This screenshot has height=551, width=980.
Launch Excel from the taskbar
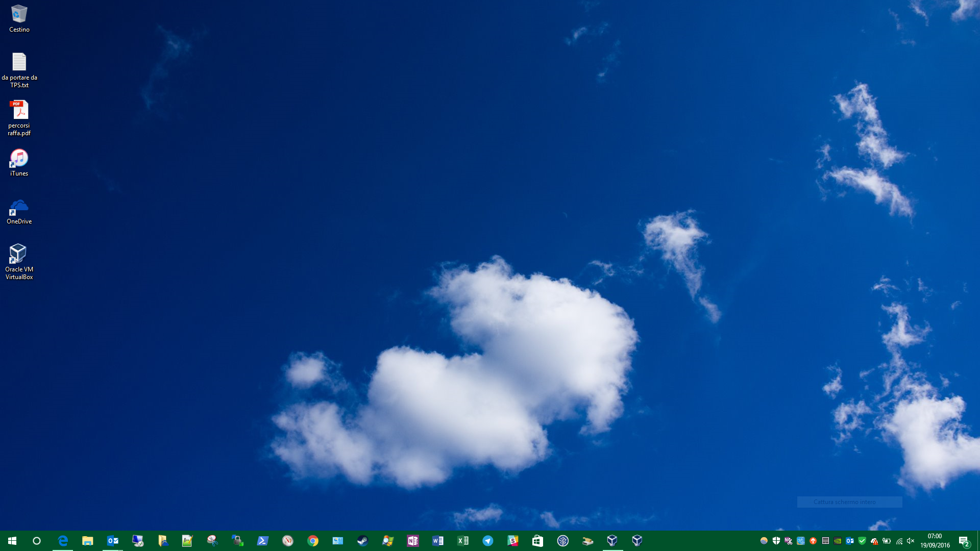(x=462, y=541)
